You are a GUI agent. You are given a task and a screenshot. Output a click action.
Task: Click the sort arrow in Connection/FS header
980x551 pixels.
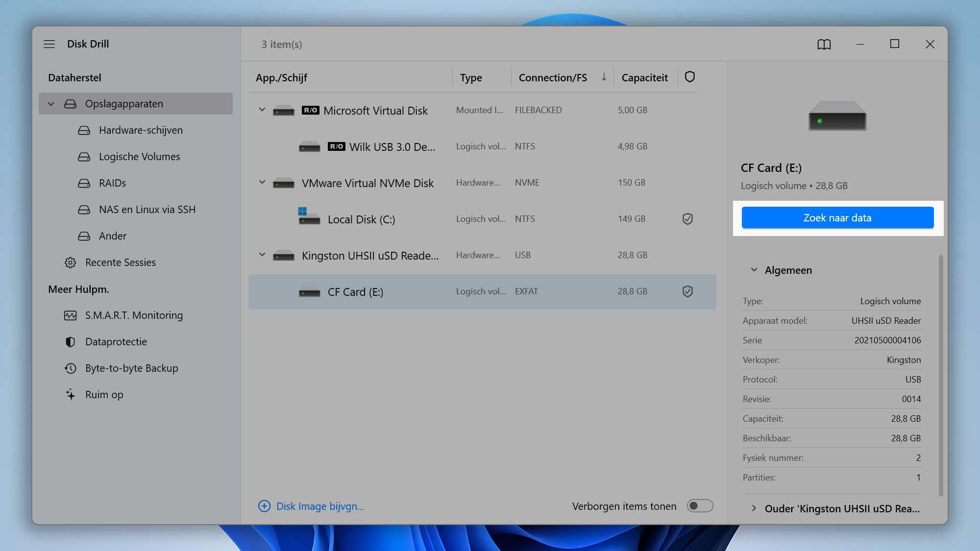coord(604,77)
